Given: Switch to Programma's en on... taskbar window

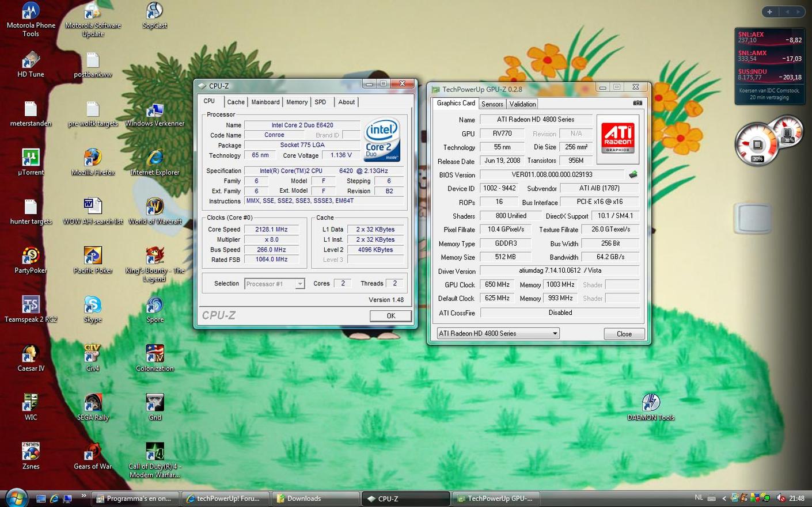Looking at the screenshot, I should 135,498.
